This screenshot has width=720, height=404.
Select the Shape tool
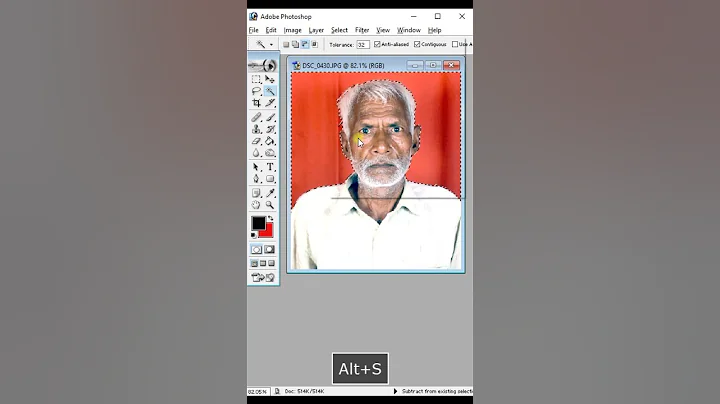[270, 179]
